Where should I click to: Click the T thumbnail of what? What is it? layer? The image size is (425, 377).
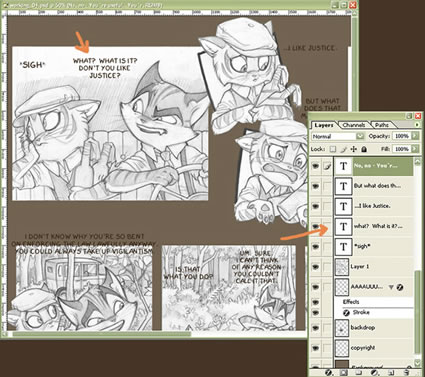343,226
